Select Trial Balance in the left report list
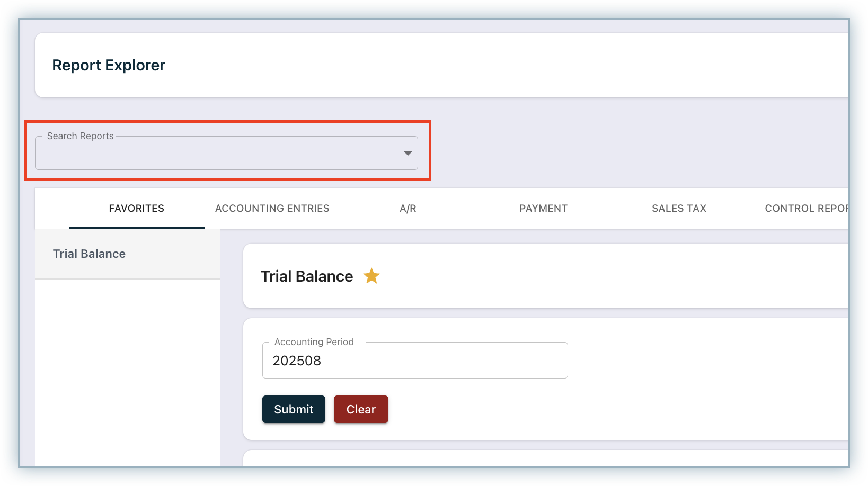Image resolution: width=868 pixels, height=486 pixels. 90,254
